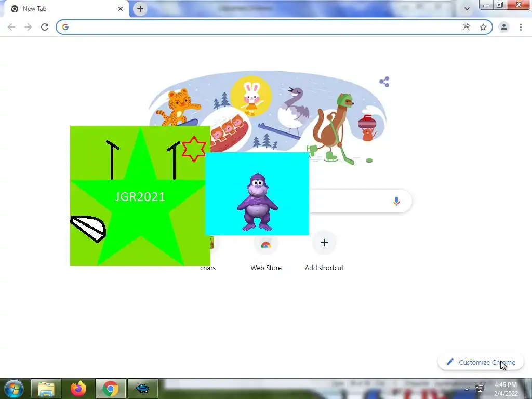Bookmark this tab with the star icon
Image resolution: width=532 pixels, height=399 pixels.
click(483, 27)
